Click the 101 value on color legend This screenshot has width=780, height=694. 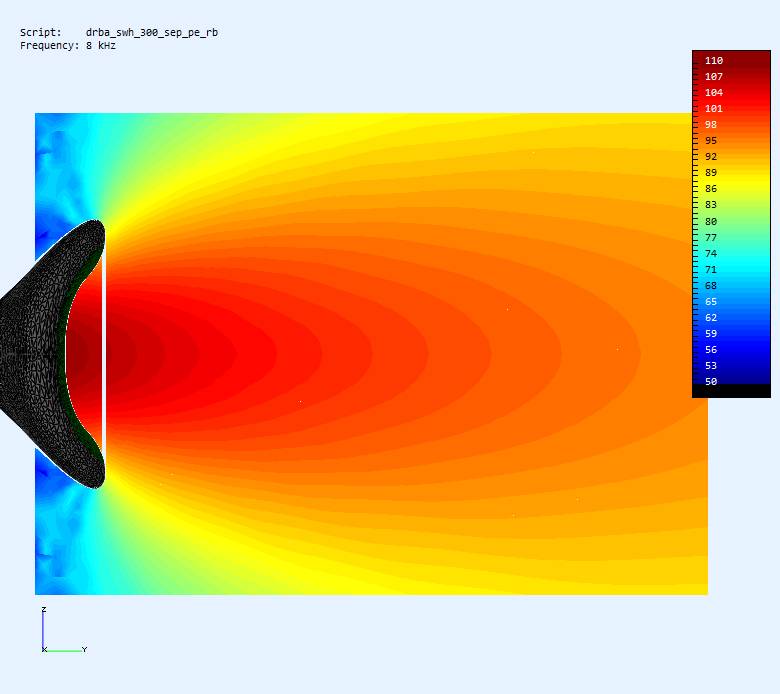(714, 108)
